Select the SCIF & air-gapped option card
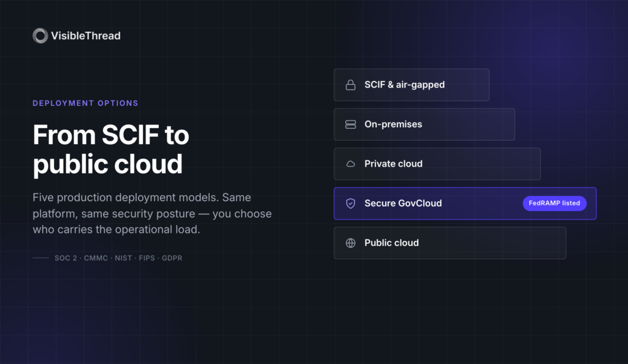Viewport: 628px width, 364px height. coord(412,85)
